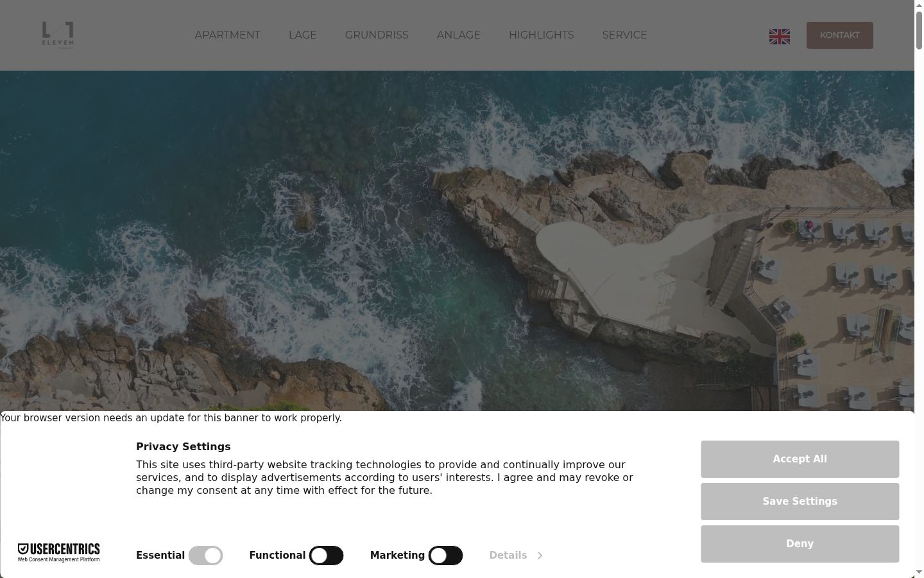Click the Usercentrics logo
This screenshot has height=578, width=924.
58,552
